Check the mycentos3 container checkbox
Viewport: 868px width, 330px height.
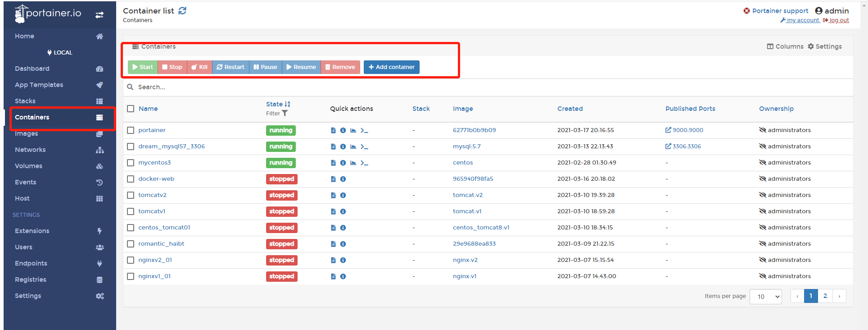click(x=131, y=163)
